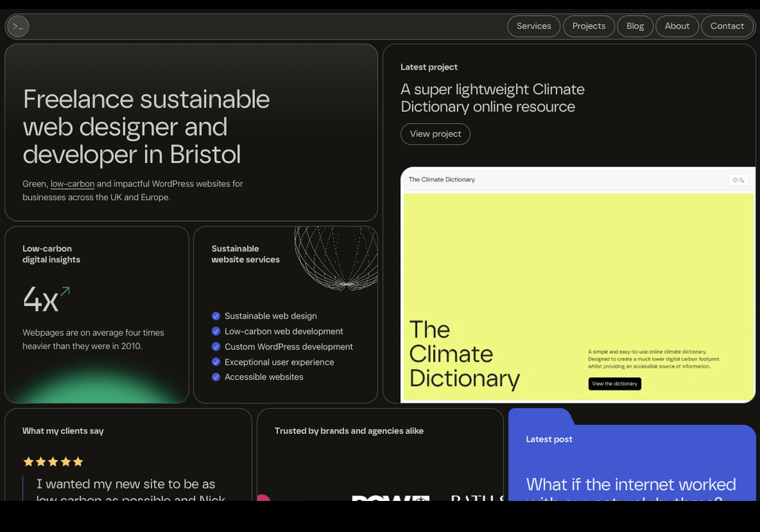Click the terminal prompt logo icon

17,26
